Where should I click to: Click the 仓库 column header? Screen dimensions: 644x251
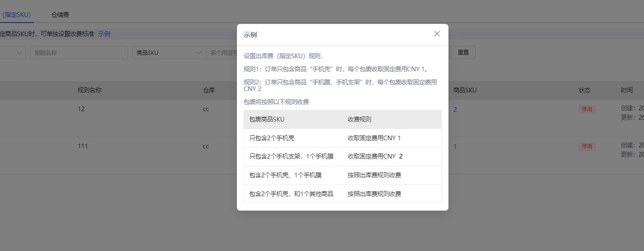pos(209,90)
